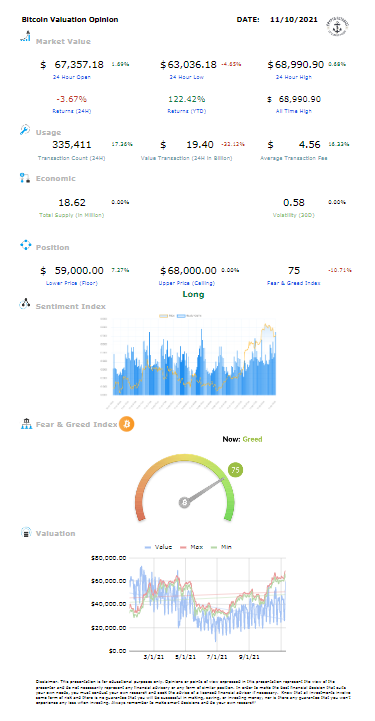
Task: Click the Sentiment Index section icon
Action: coord(25,304)
